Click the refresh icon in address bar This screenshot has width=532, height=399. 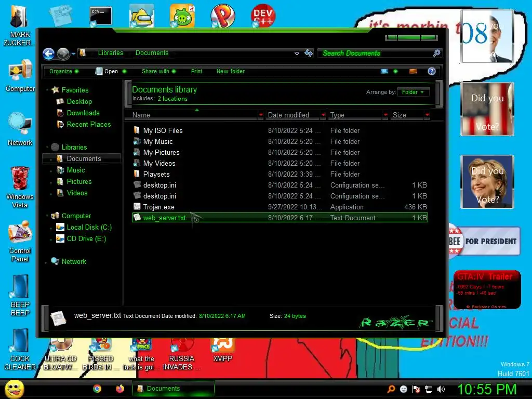tap(309, 54)
